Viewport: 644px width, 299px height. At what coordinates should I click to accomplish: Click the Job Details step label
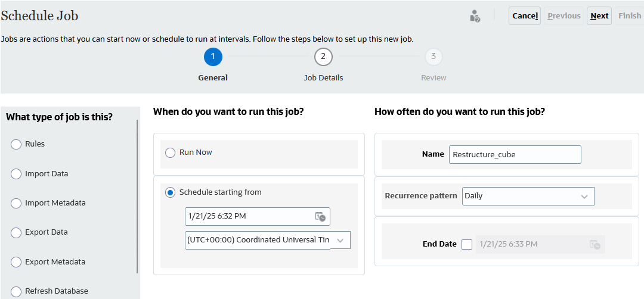click(323, 78)
